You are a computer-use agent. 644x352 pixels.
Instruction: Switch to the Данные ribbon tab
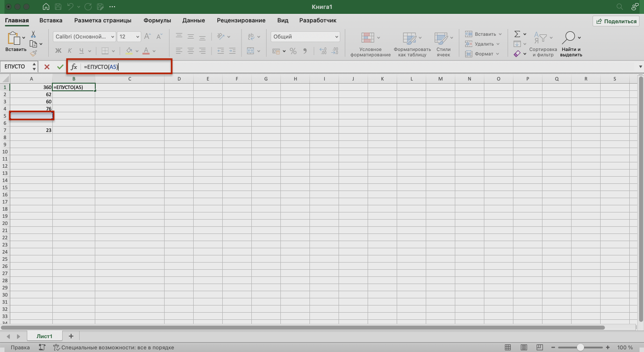pos(194,20)
